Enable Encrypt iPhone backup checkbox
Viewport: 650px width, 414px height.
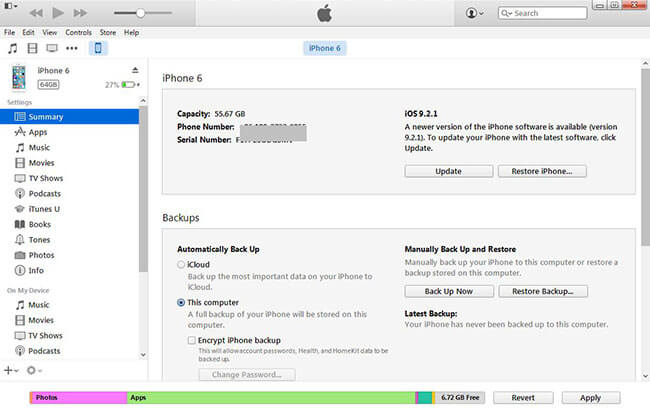(x=192, y=340)
